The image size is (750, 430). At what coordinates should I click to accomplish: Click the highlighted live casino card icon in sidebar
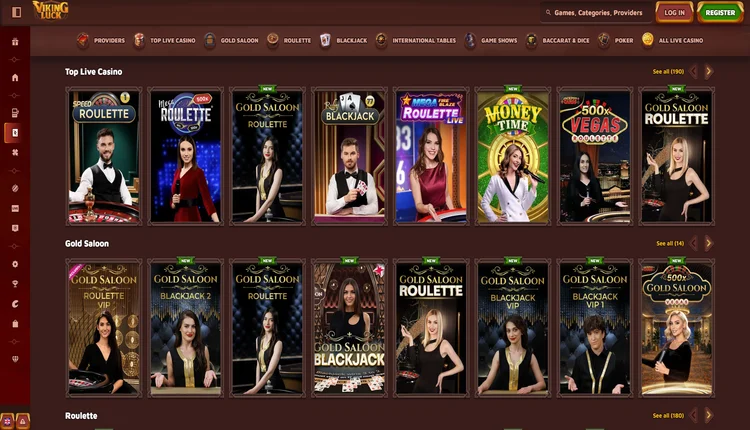click(x=15, y=132)
